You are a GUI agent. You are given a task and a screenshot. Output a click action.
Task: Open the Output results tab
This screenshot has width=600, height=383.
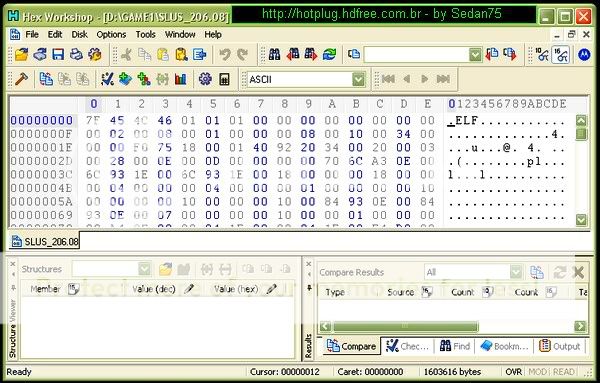click(560, 346)
